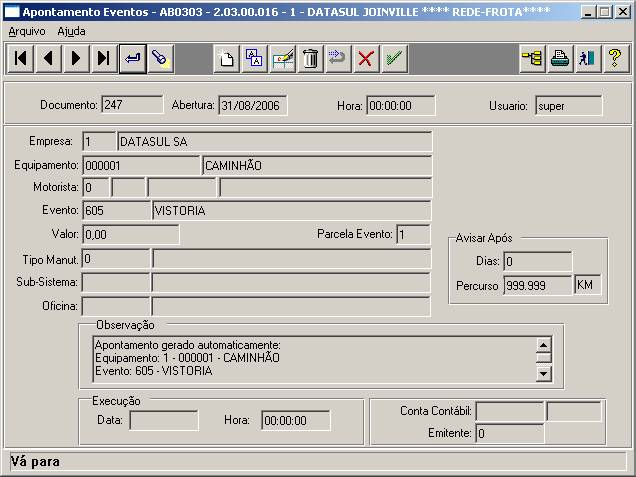Confirm with the green checkmark icon
The height and width of the screenshot is (477, 636).
(x=394, y=58)
